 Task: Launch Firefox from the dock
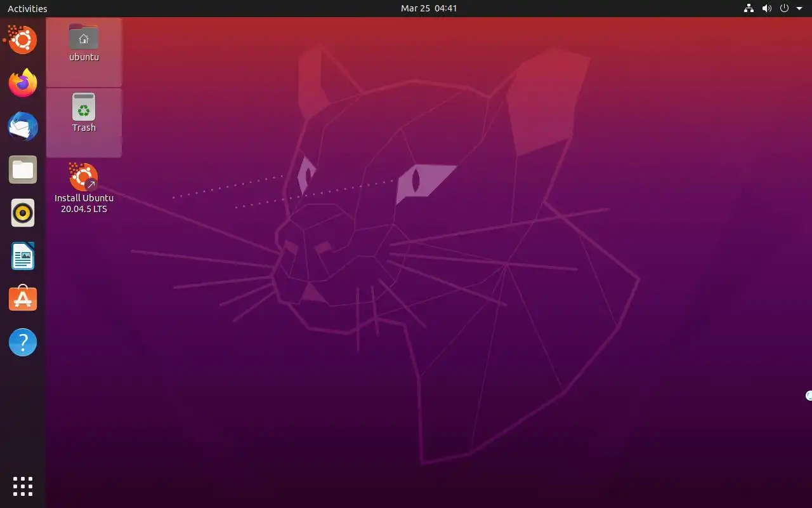coord(23,83)
